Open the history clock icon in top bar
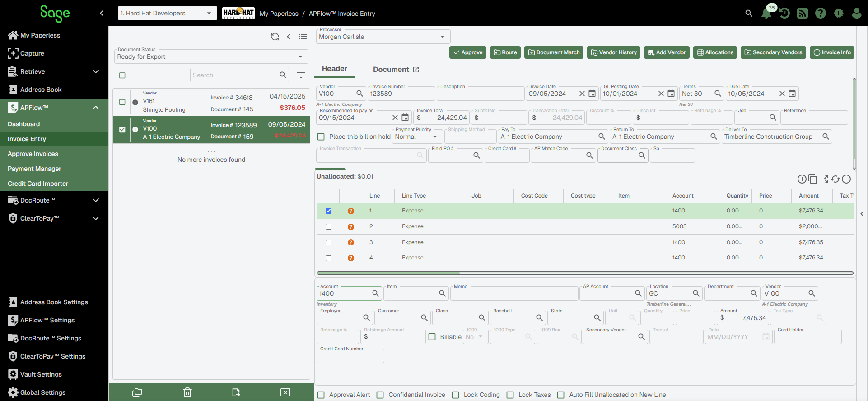The image size is (868, 401). pos(784,14)
